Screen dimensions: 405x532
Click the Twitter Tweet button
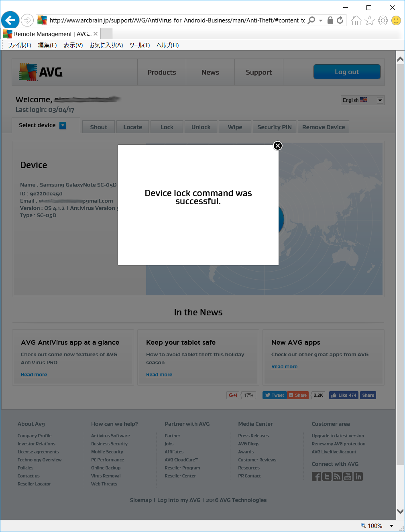point(275,395)
